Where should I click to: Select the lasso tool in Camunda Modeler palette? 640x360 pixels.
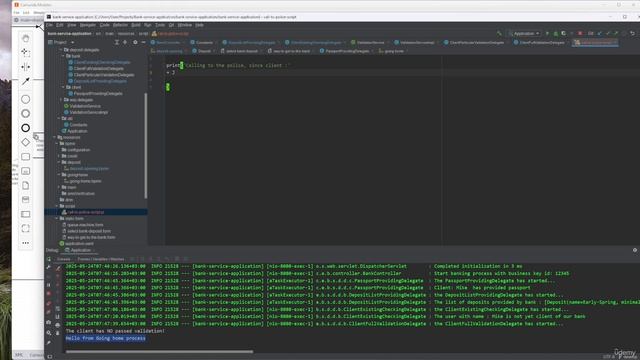pyautogui.click(x=26, y=52)
